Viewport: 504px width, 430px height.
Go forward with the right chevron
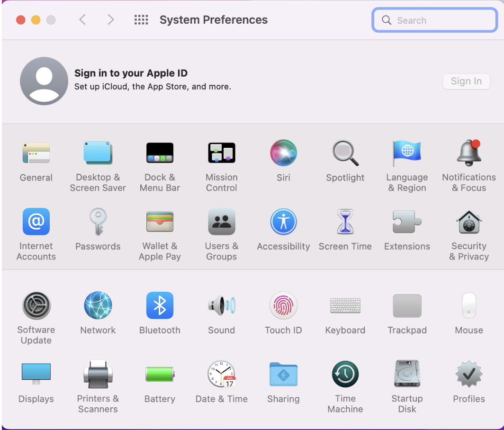click(110, 19)
